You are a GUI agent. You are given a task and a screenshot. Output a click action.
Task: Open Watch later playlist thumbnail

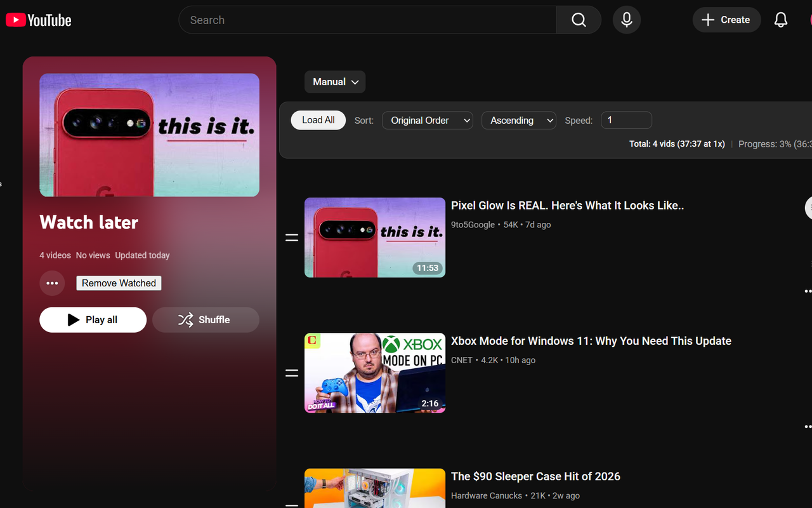click(149, 135)
